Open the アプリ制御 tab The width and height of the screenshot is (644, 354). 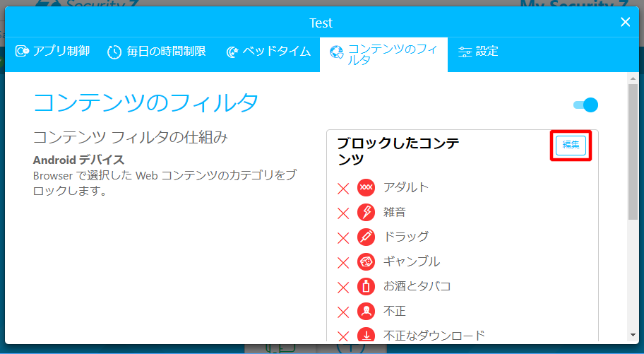pos(53,52)
